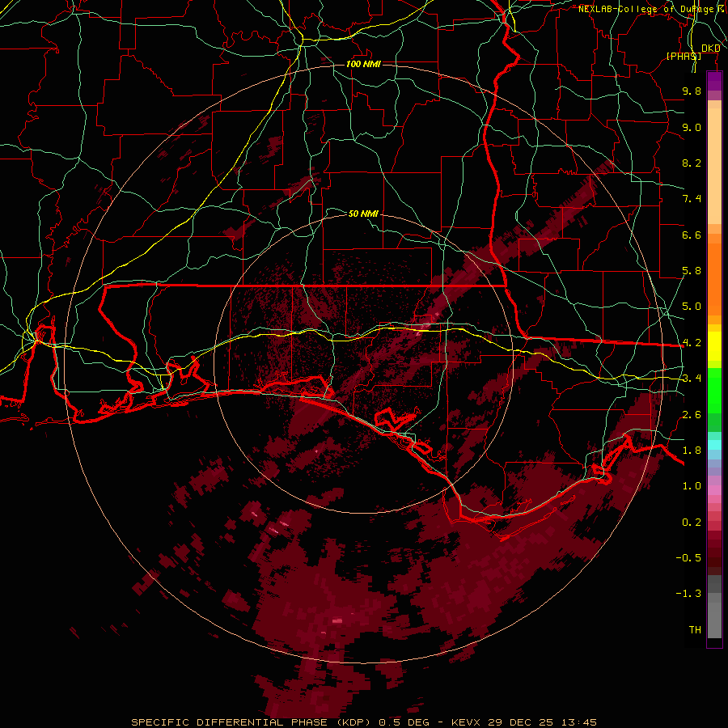Click the 8.2 value on color scale

pos(692,163)
